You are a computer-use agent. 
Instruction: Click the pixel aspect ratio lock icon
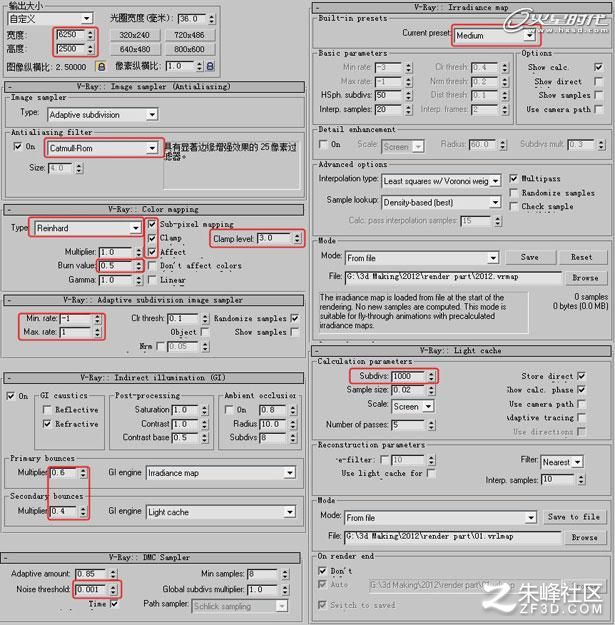point(210,66)
